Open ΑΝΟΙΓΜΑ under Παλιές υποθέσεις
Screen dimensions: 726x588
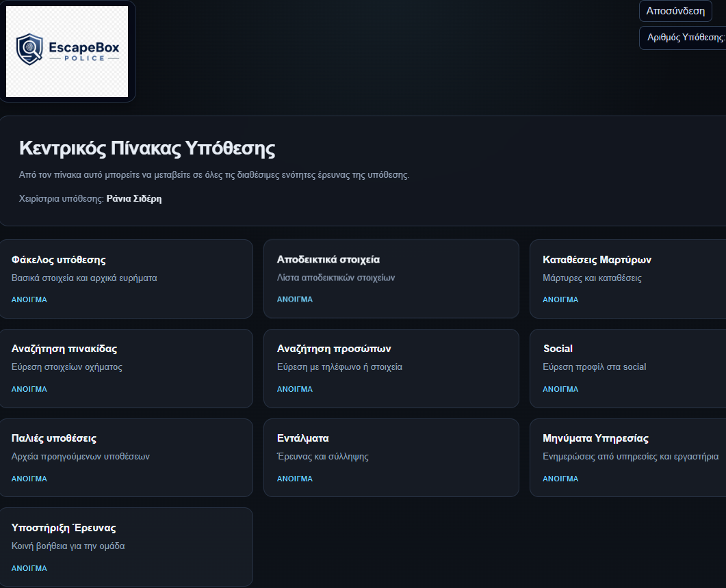[29, 479]
